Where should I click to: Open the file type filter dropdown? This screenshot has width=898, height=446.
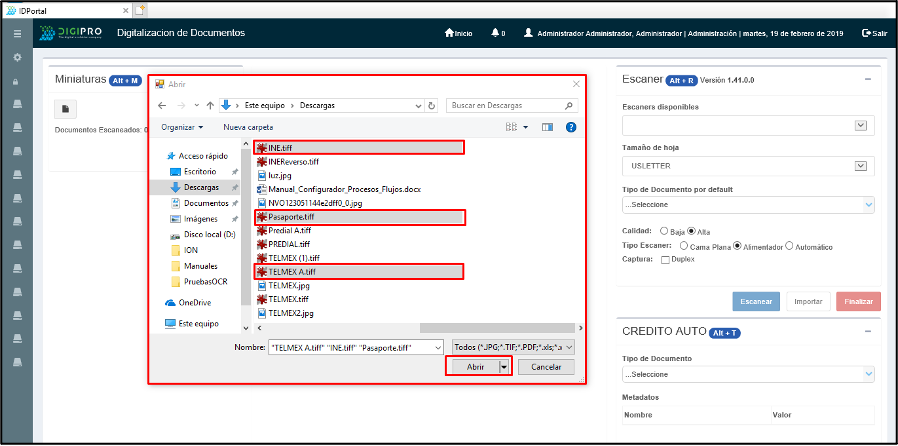click(513, 347)
